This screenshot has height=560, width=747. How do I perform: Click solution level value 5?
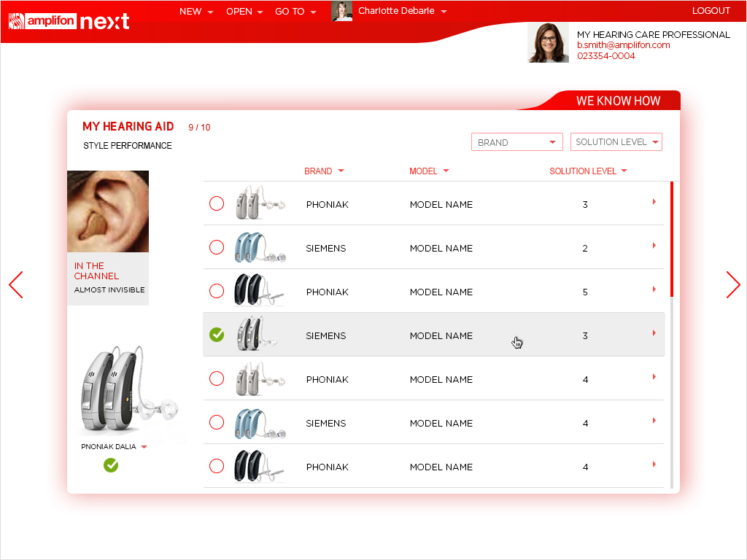pyautogui.click(x=585, y=292)
